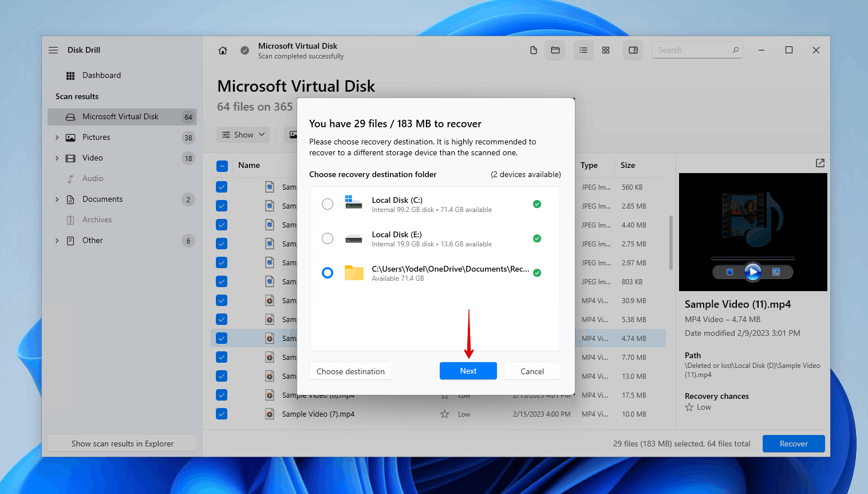Uncheck the 560 KB JPEG file checkbox
Image resolution: width=868 pixels, height=494 pixels.
coord(222,187)
